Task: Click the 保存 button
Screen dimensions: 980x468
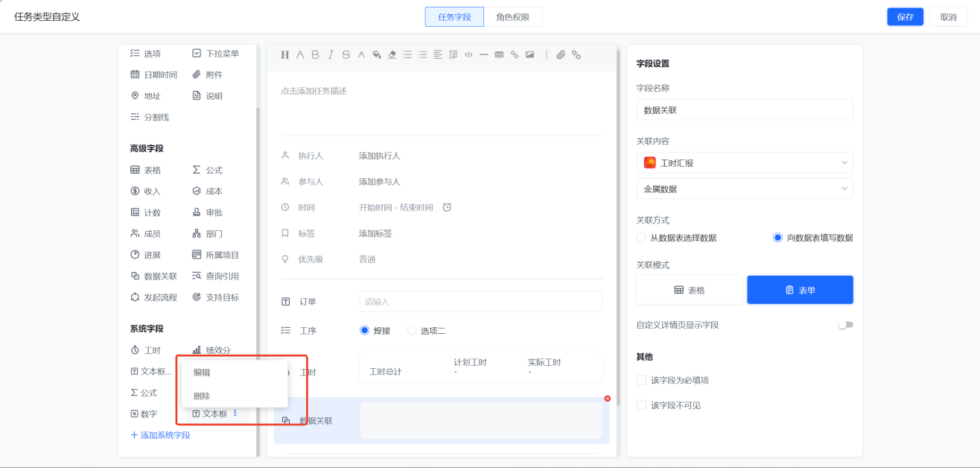Action: pos(906,17)
